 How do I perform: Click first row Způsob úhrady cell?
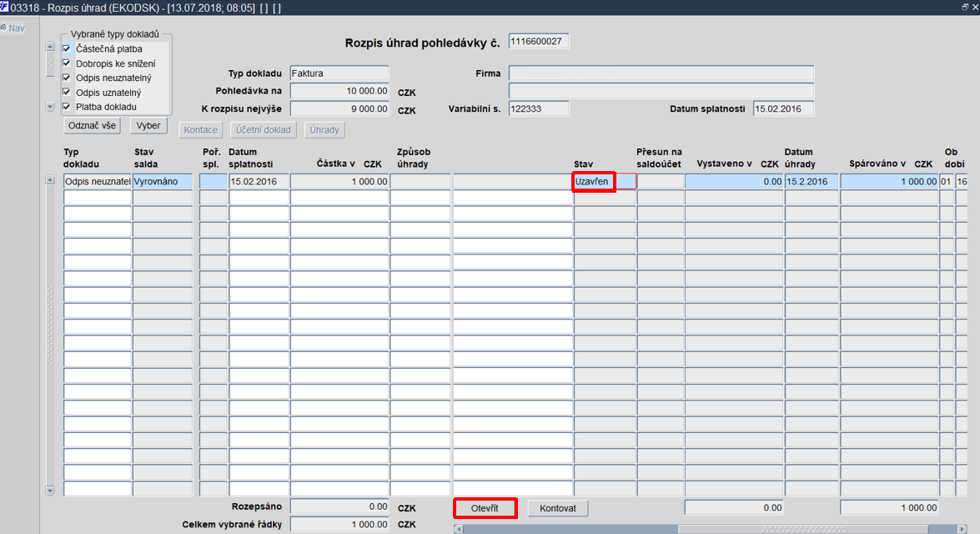pos(420,181)
